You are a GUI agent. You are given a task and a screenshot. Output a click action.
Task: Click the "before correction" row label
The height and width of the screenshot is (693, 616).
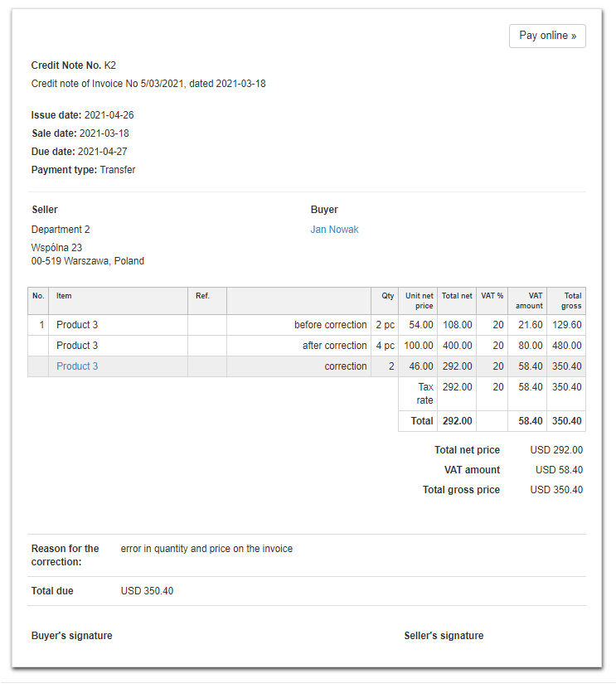pyautogui.click(x=330, y=325)
